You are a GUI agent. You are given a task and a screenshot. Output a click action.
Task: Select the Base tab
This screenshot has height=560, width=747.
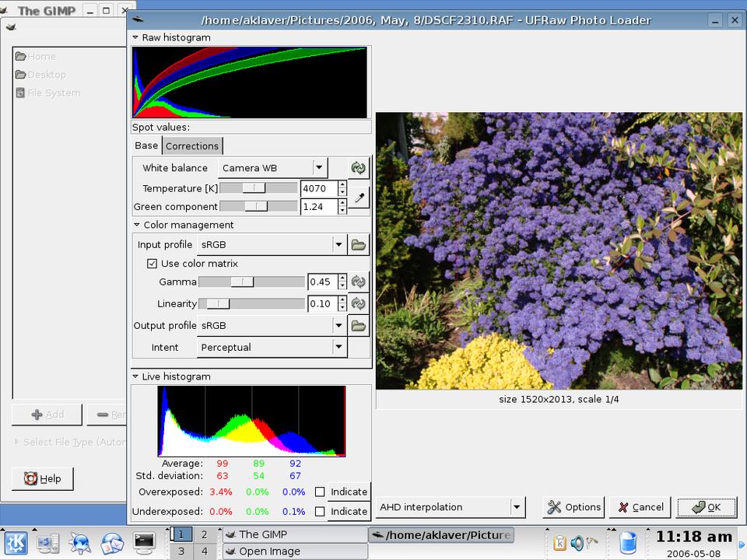coord(146,145)
